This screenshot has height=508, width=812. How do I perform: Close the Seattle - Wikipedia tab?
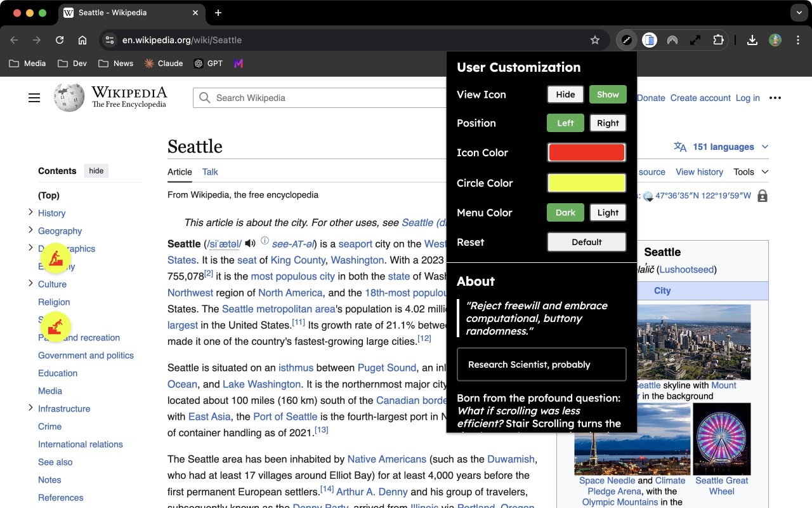tap(195, 13)
